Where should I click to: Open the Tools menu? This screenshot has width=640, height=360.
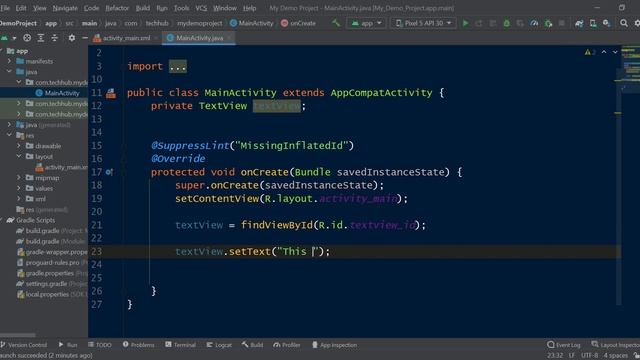point(181,8)
